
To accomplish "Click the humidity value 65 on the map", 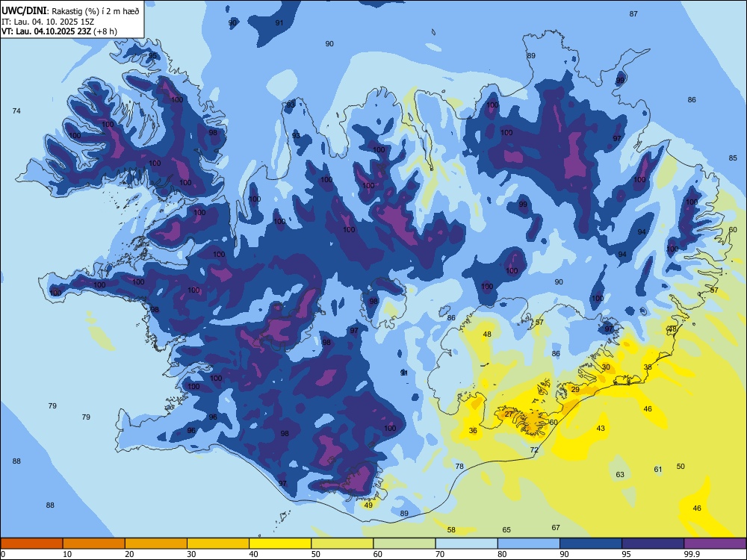I will [x=506, y=530].
